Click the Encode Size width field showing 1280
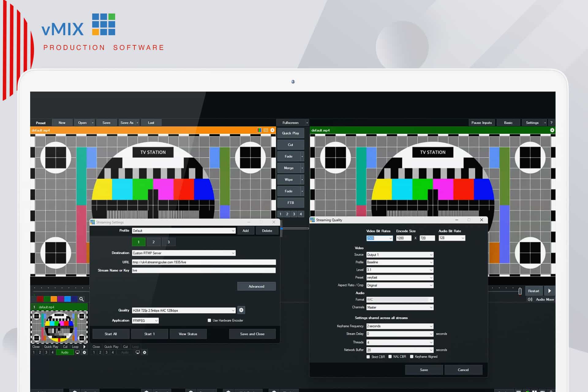 point(404,238)
